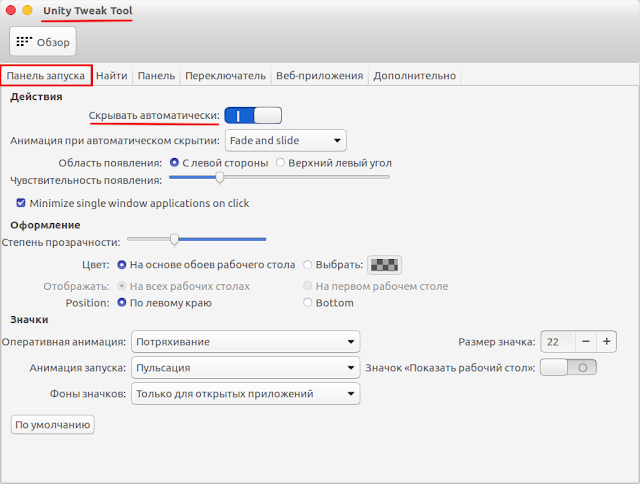The height and width of the screenshot is (484, 640).
Task: Decrease icon size with minus button
Action: (586, 342)
